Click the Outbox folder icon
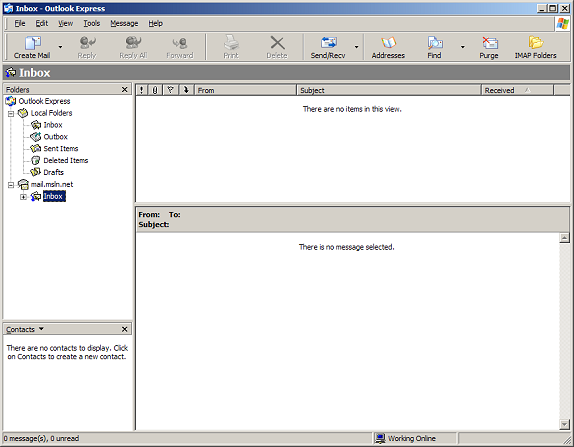This screenshot has width=574, height=447. pos(36,137)
